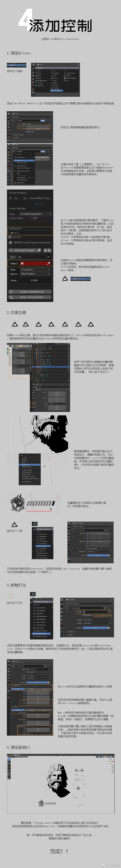This screenshot has height=868, width=121.
Task: Remove the var variable with the X icon
Action: [48, 257]
